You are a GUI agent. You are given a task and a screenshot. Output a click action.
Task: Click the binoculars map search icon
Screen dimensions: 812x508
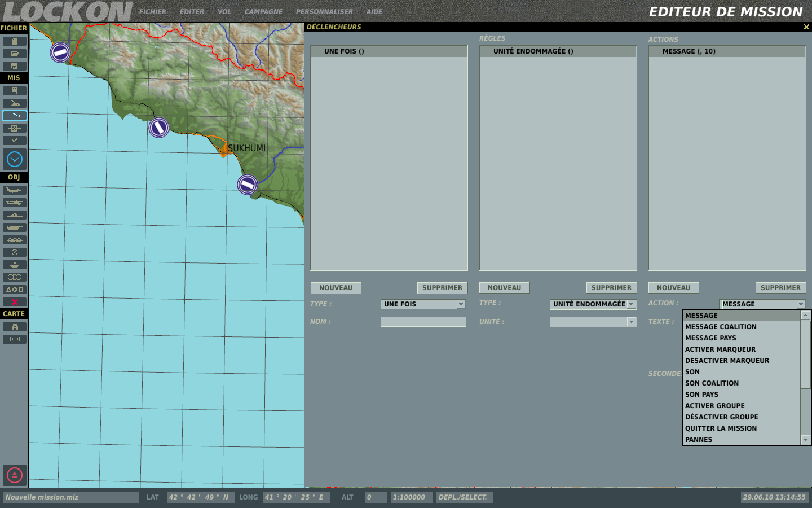pyautogui.click(x=15, y=327)
